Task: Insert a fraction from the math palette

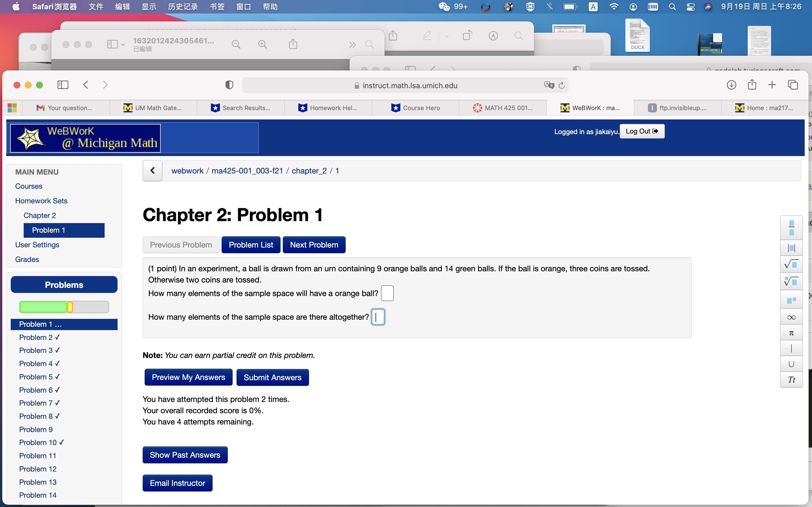Action: [791, 227]
